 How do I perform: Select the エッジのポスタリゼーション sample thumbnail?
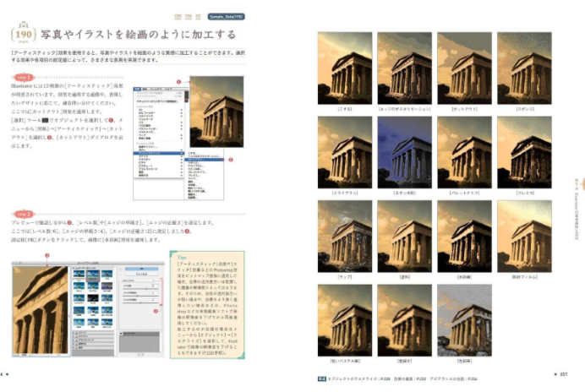(x=404, y=68)
